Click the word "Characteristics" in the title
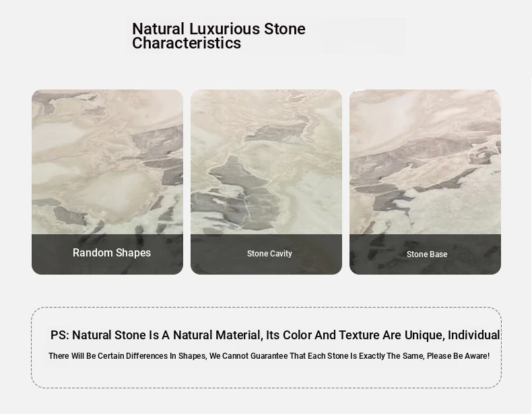This screenshot has height=418, width=532. (187, 44)
